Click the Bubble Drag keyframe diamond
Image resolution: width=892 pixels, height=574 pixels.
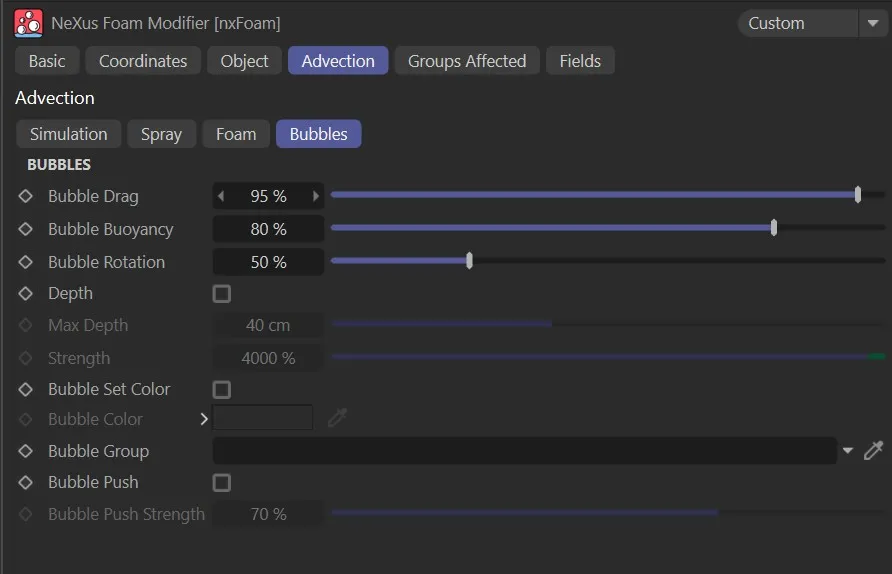point(26,197)
